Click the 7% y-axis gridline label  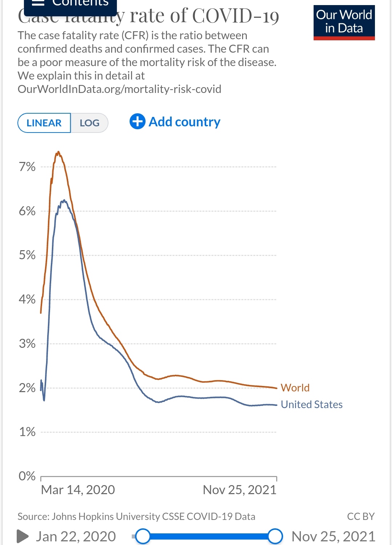27,167
